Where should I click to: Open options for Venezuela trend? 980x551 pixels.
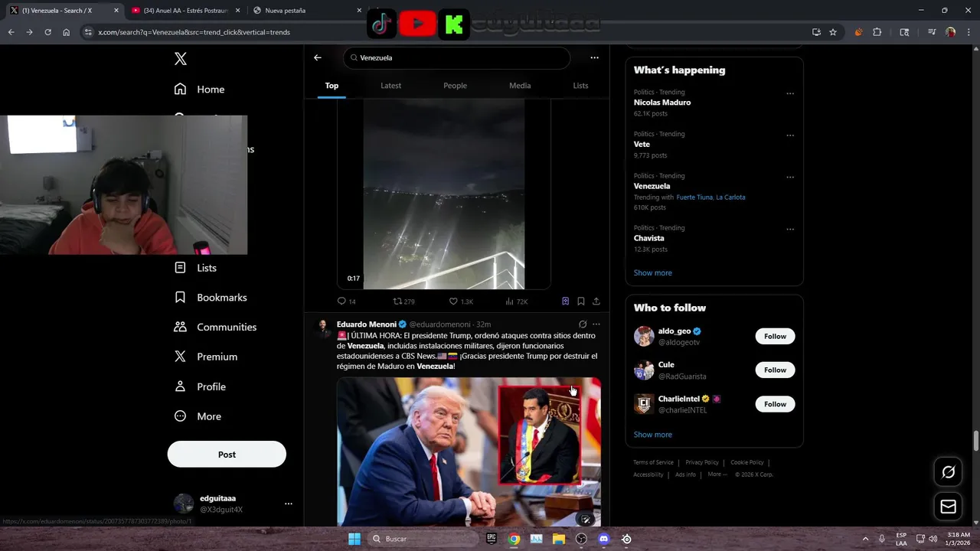[x=790, y=178]
